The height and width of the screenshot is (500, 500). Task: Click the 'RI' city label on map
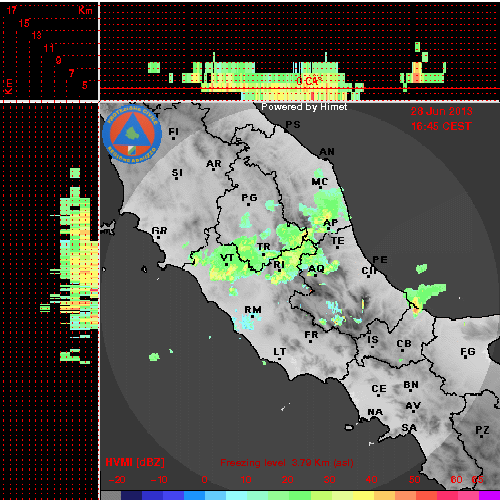click(279, 265)
